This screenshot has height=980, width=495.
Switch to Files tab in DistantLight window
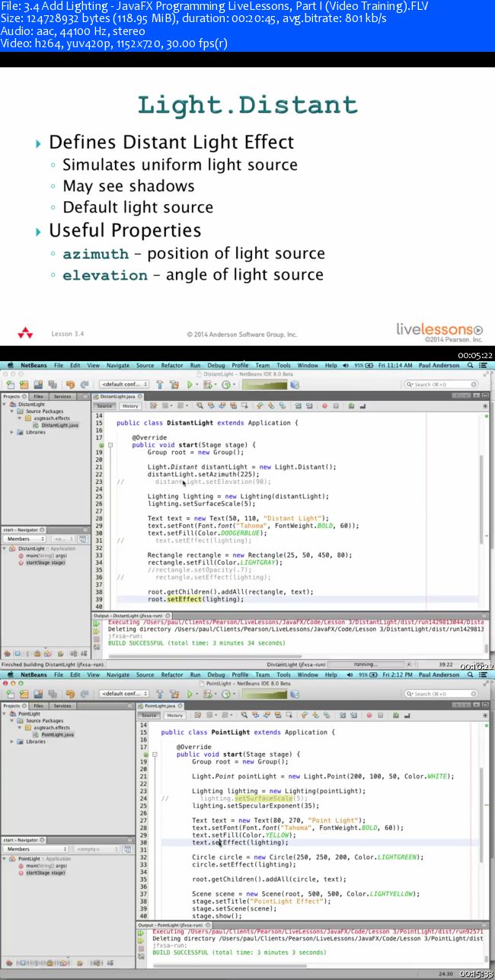(x=38, y=396)
